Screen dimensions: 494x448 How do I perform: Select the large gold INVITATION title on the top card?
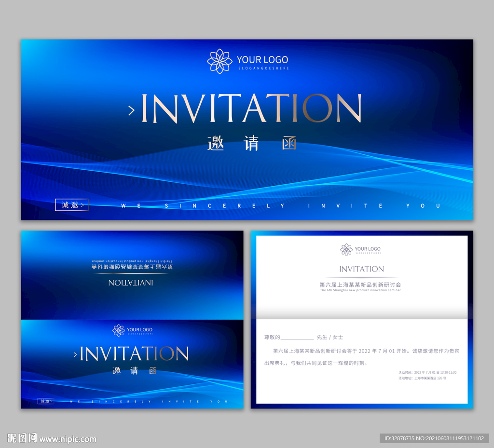click(251, 108)
